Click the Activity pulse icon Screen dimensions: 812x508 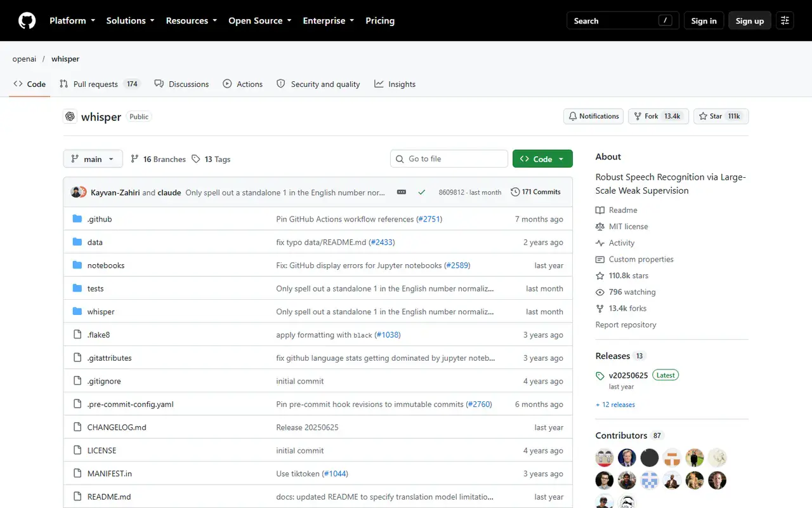[x=600, y=243]
